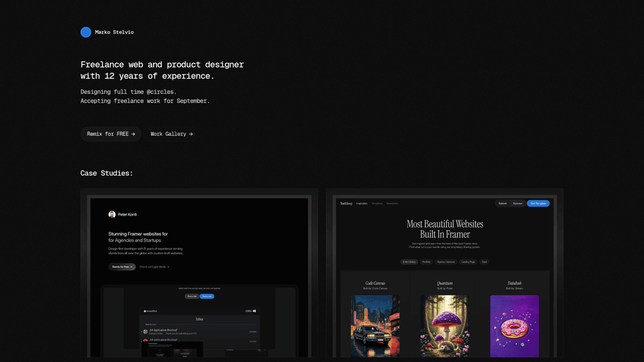This screenshot has height=362, width=644.
Task: Click the Submit pill button
Action: (502, 203)
